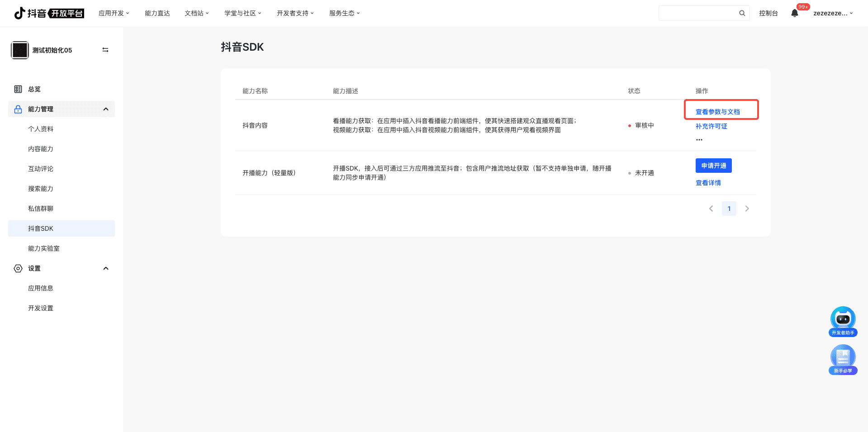The width and height of the screenshot is (868, 432).
Task: Click 查看参数与文档 link
Action: pyautogui.click(x=718, y=112)
